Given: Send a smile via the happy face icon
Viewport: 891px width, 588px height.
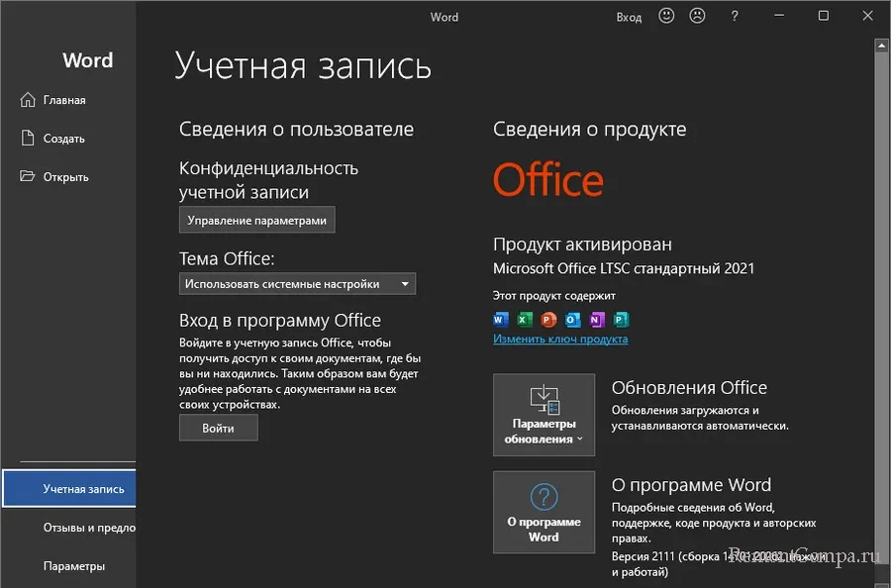Looking at the screenshot, I should (x=666, y=16).
